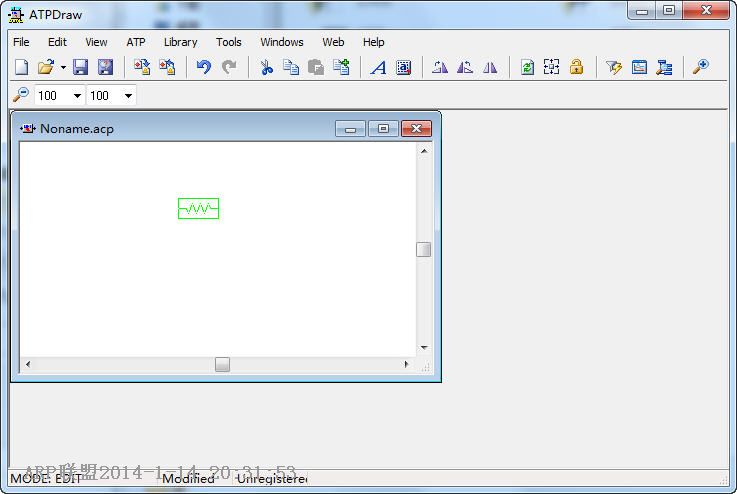Click the zoom magnifier icon at toolbar end
The width and height of the screenshot is (737, 494).
701,67
